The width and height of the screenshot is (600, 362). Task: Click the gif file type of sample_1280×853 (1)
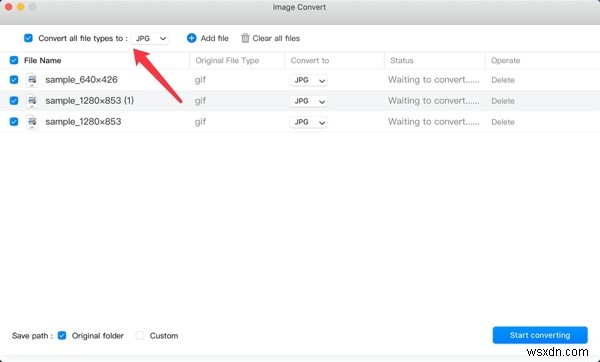(x=200, y=101)
